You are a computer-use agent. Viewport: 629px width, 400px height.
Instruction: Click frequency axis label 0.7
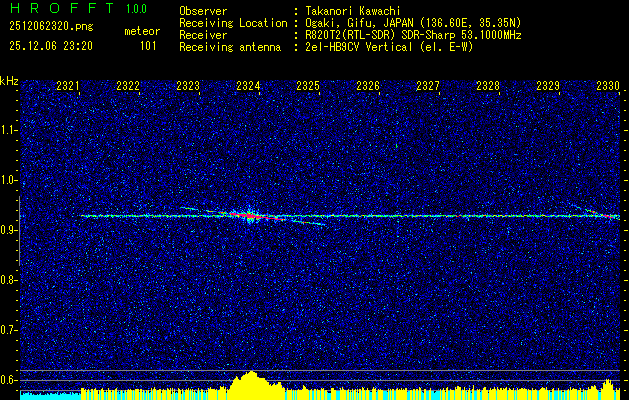point(9,330)
